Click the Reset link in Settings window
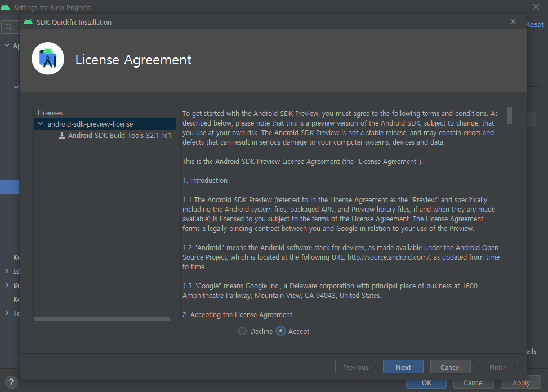This screenshot has height=392, width=548. 535,25
